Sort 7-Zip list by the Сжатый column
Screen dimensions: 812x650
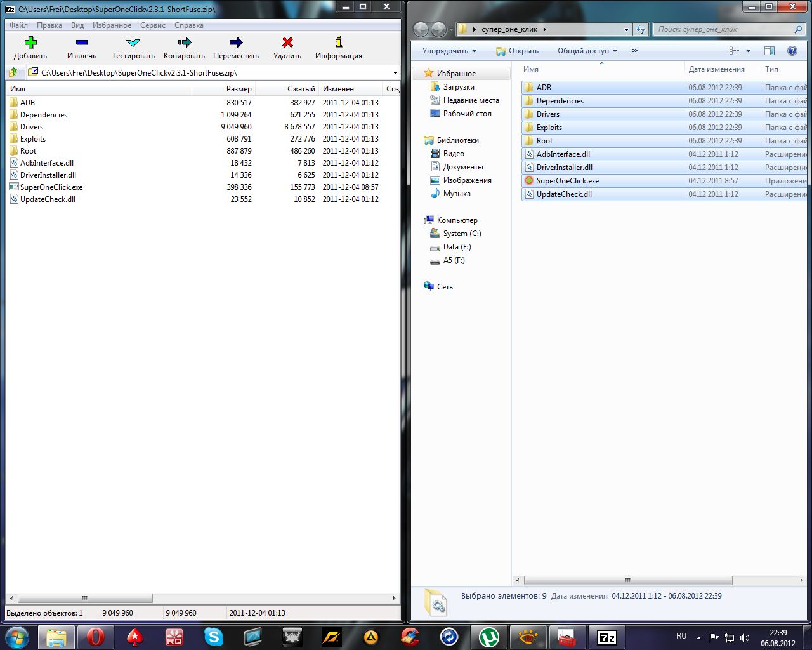[x=287, y=89]
